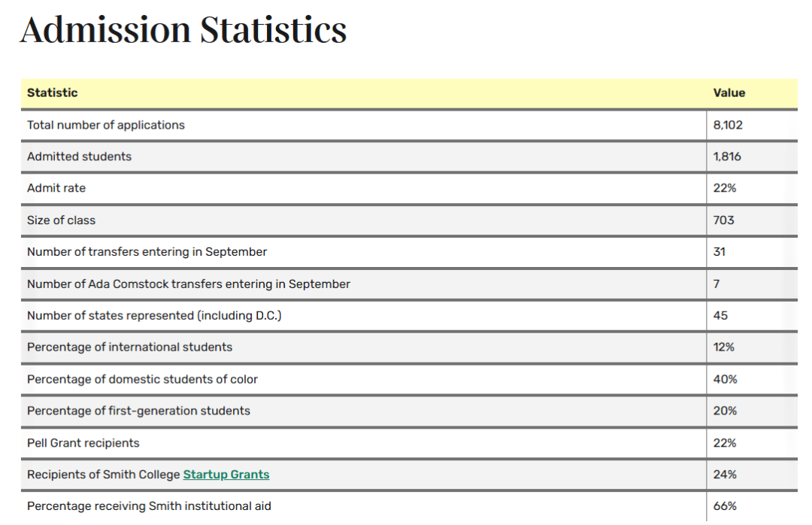Click the Size of class row label
This screenshot has width=812, height=525.
pos(61,220)
